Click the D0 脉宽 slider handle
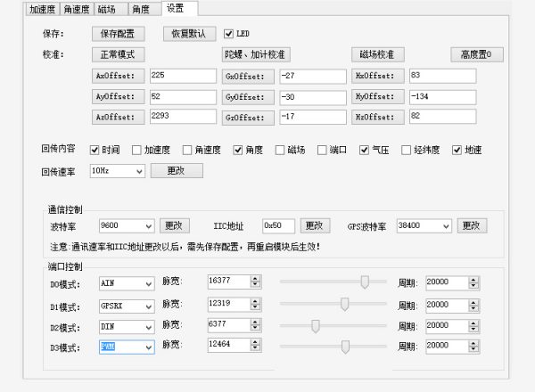 (x=365, y=282)
